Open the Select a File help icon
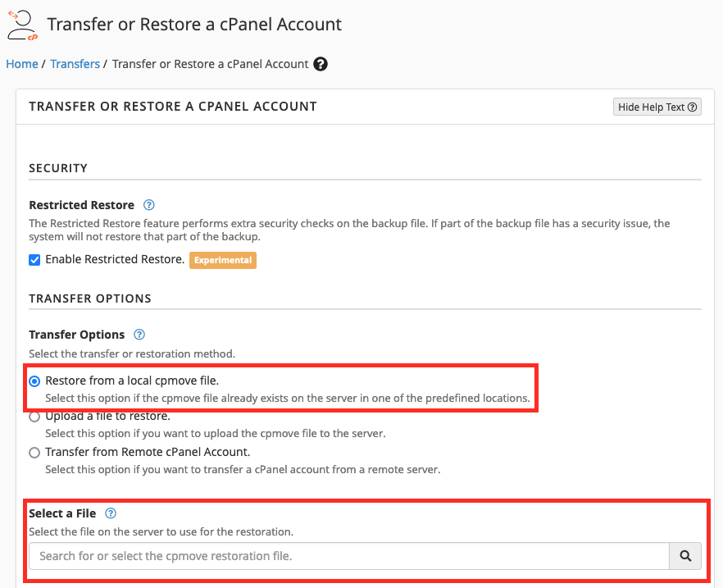723x588 pixels. [x=111, y=513]
